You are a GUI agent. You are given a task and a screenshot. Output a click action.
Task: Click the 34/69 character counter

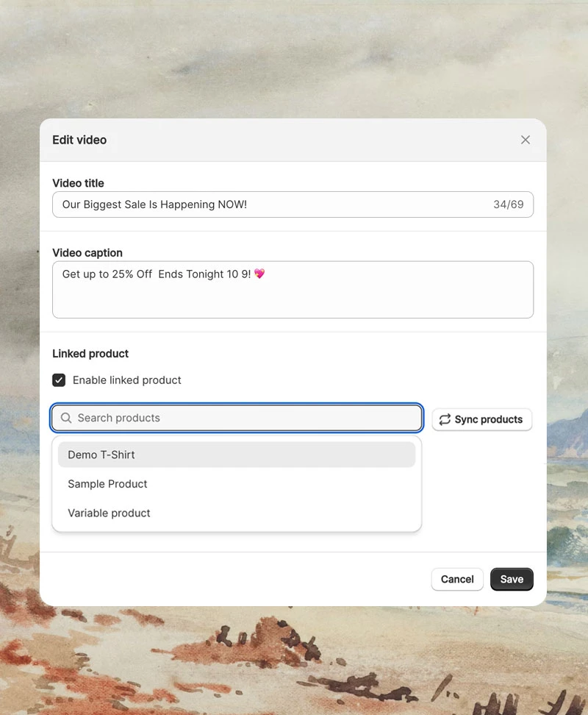509,204
